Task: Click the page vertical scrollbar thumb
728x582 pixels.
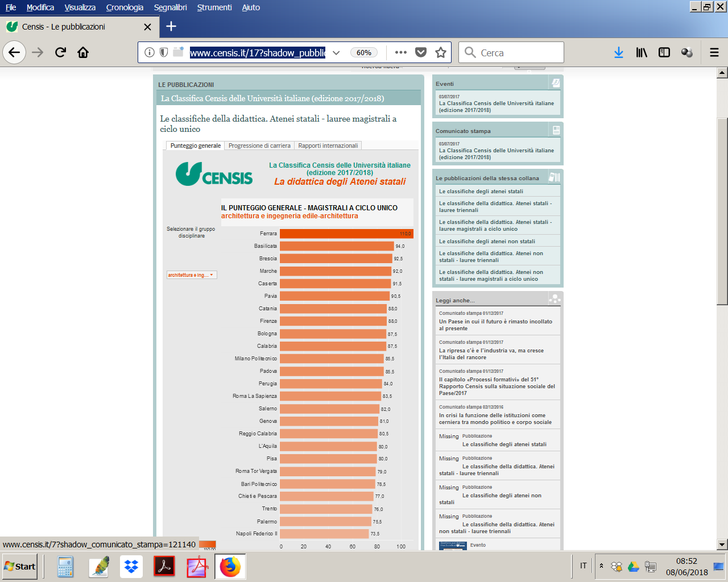Action: (722, 211)
